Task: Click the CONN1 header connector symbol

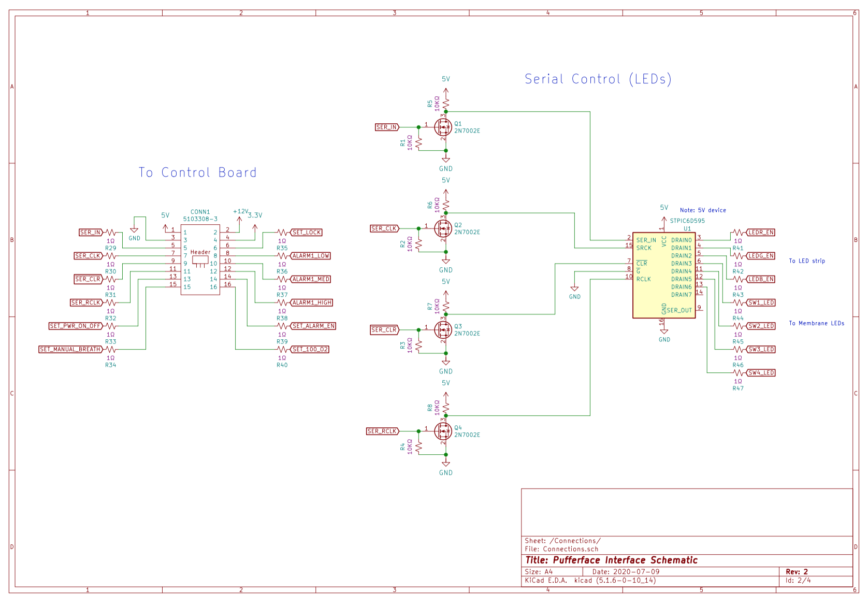Action: (200, 260)
